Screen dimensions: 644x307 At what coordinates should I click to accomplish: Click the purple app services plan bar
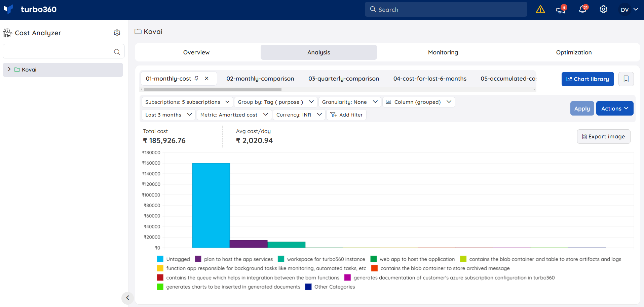click(x=249, y=244)
